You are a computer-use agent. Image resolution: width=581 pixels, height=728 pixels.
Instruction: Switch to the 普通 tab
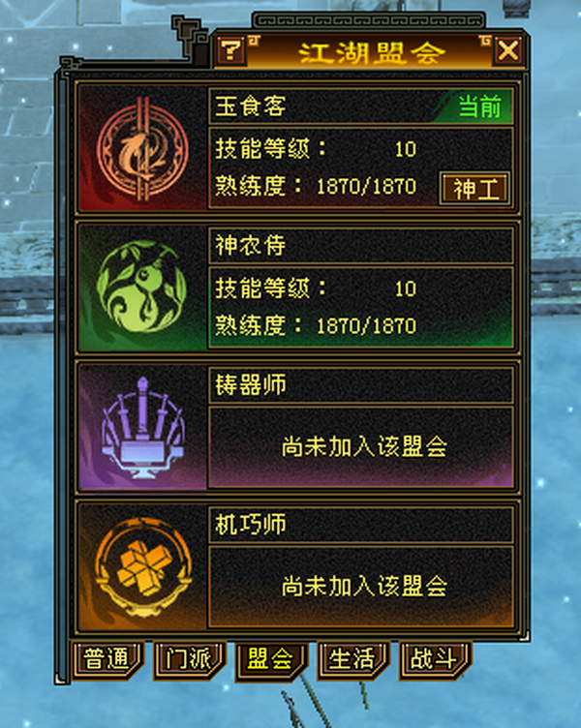[107, 659]
